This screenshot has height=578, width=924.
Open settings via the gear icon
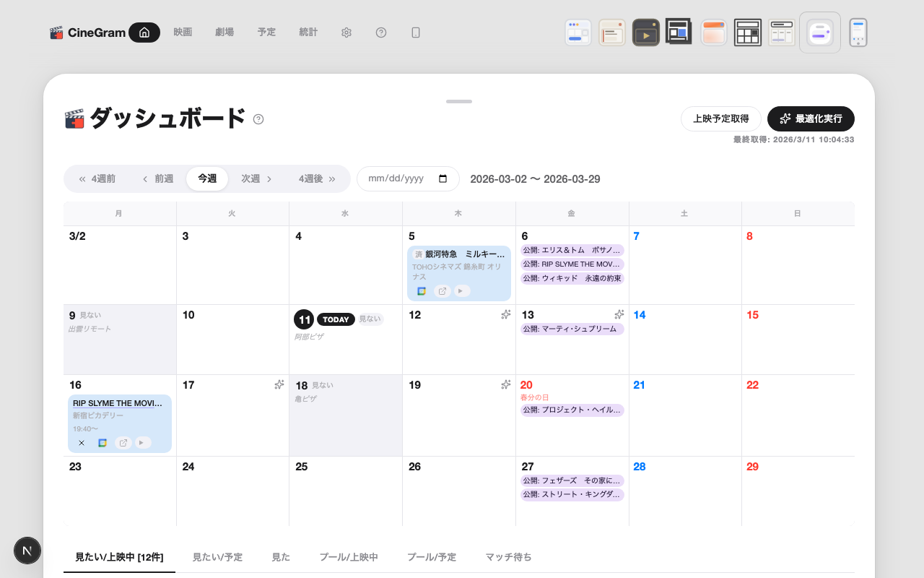[x=346, y=33]
